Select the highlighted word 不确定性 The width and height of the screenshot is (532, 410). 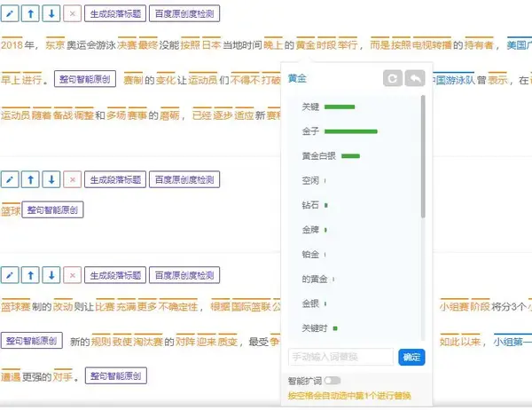178,307
